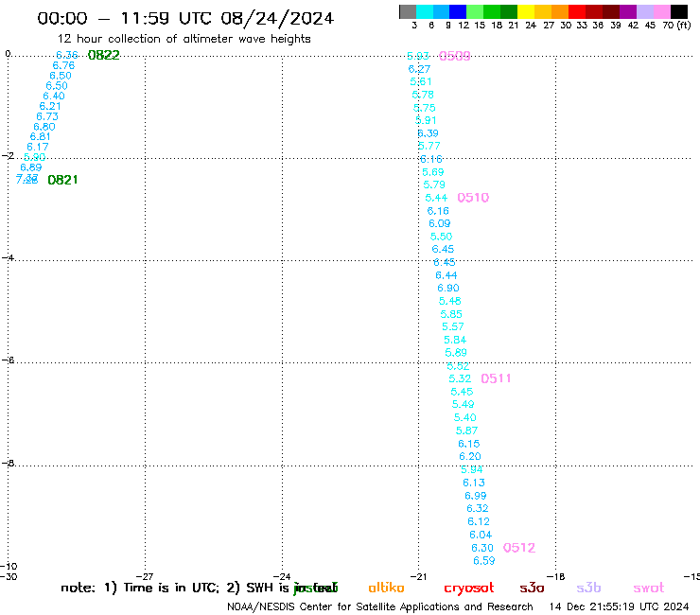Screen dimensions: 700x615
Task: Click the subtitle '12 hour collection of altimeter wave heights'
Action: pyautogui.click(x=184, y=39)
